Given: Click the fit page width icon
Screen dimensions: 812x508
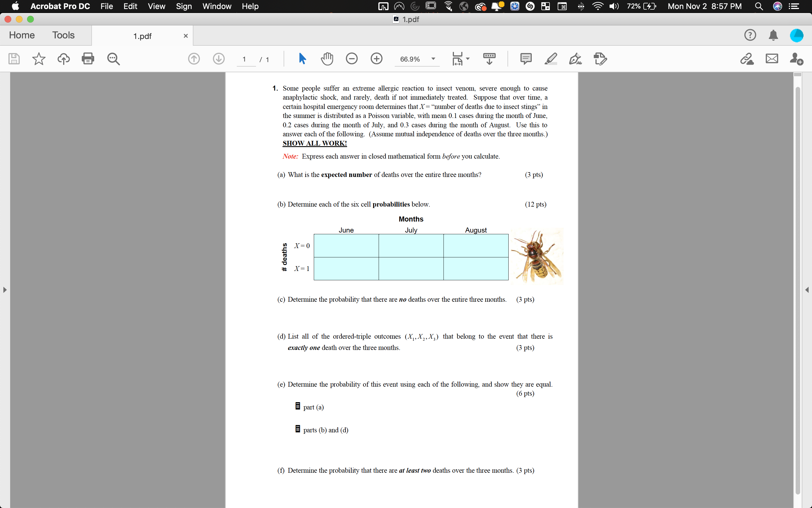Looking at the screenshot, I should point(457,59).
